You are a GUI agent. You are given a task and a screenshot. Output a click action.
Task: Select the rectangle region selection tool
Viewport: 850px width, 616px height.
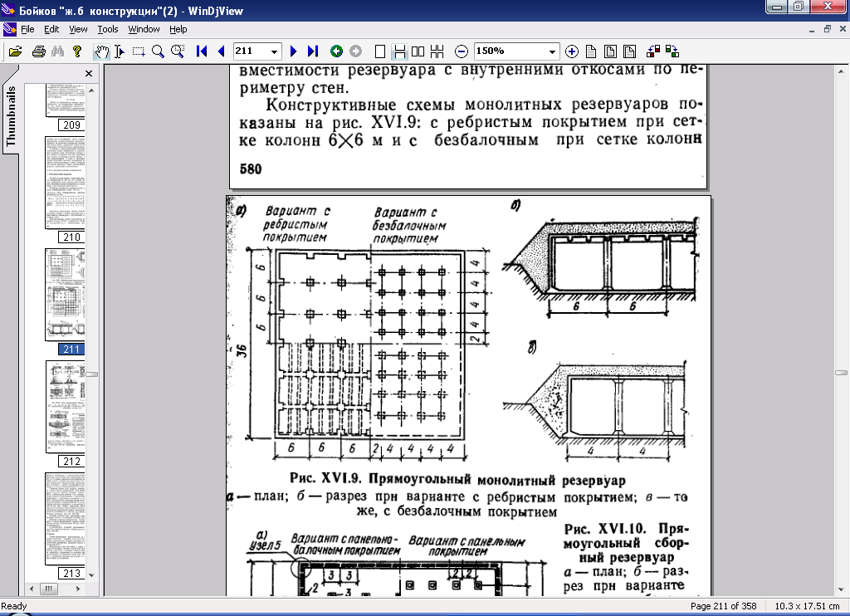(139, 51)
